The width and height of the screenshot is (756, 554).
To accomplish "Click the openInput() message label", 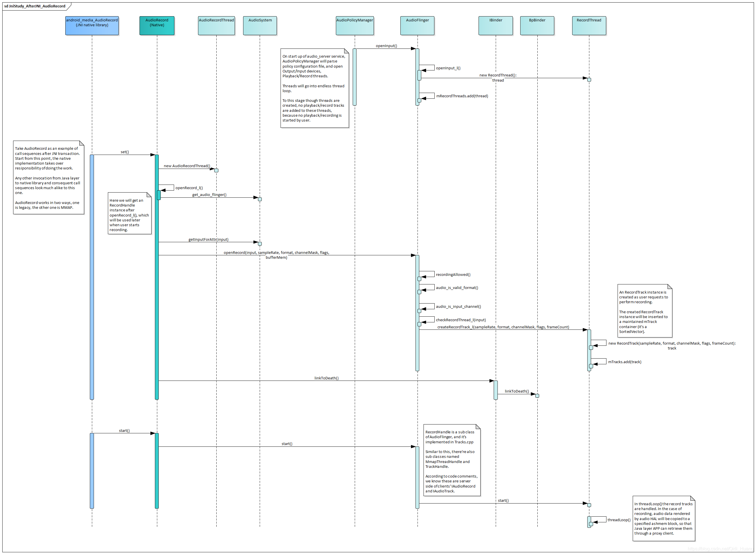I will 386,46.
